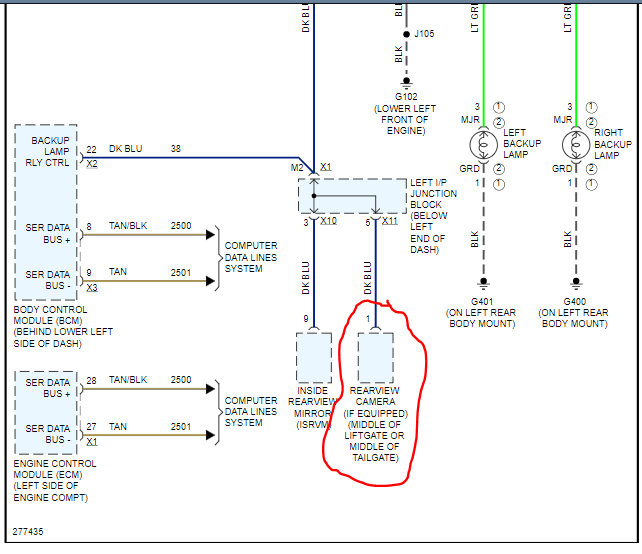Click "GRD" label at right backup lamp
Screen dimensions: 642x554
[562, 169]
